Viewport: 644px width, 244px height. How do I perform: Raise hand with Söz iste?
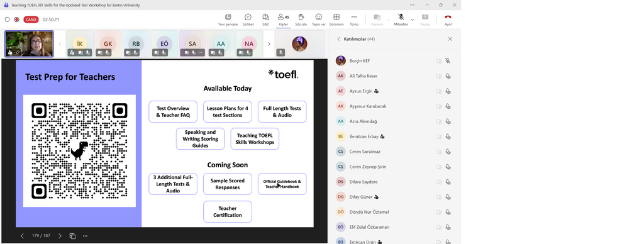301,19
